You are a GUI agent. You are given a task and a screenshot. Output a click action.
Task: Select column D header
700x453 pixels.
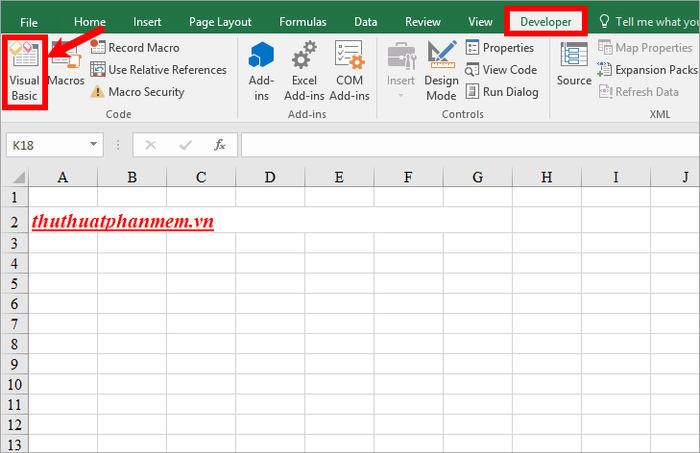tap(270, 177)
